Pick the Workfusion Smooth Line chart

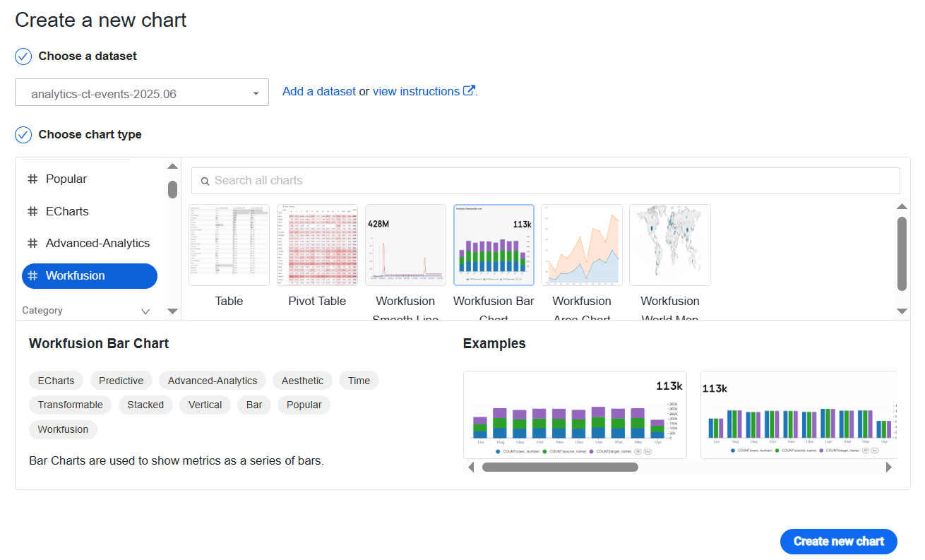tap(405, 245)
